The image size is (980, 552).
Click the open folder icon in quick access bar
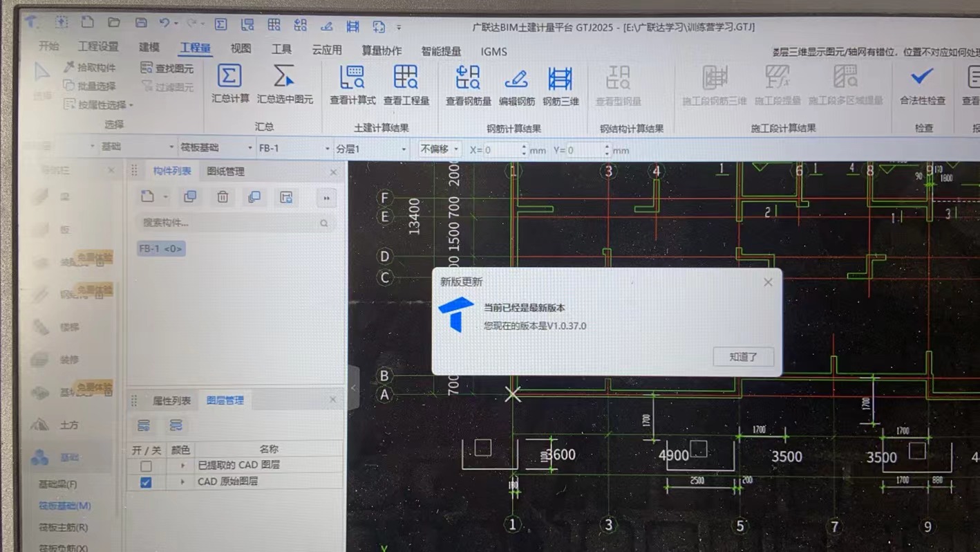click(114, 23)
